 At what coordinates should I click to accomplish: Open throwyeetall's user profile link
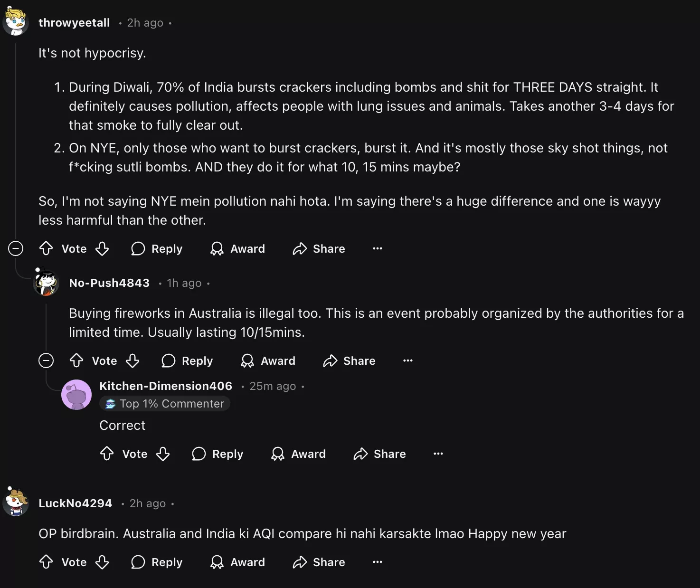pyautogui.click(x=74, y=23)
